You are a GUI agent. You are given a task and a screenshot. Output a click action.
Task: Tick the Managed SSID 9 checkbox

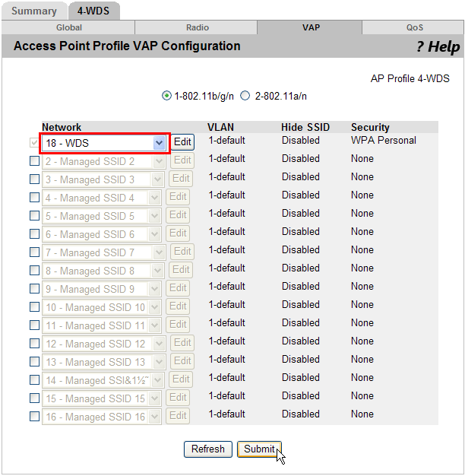click(34, 289)
